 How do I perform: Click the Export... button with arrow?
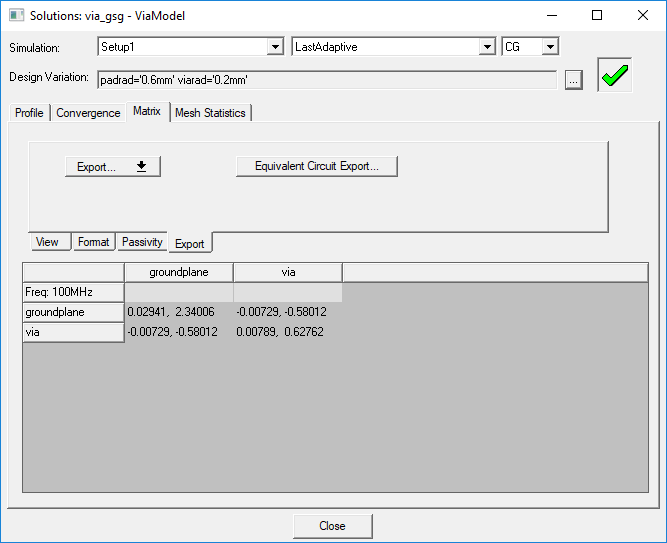tap(112, 167)
